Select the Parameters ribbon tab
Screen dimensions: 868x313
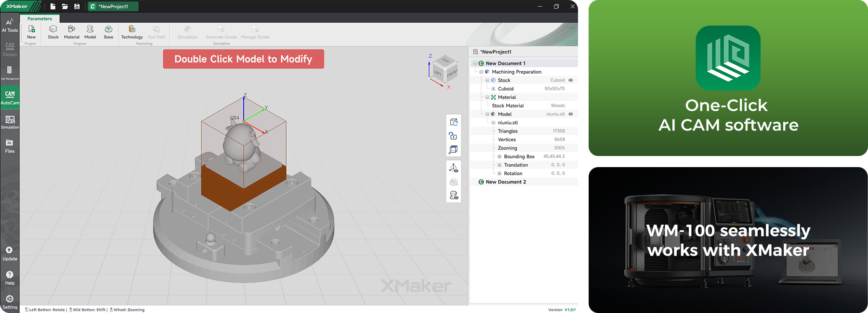coord(39,19)
